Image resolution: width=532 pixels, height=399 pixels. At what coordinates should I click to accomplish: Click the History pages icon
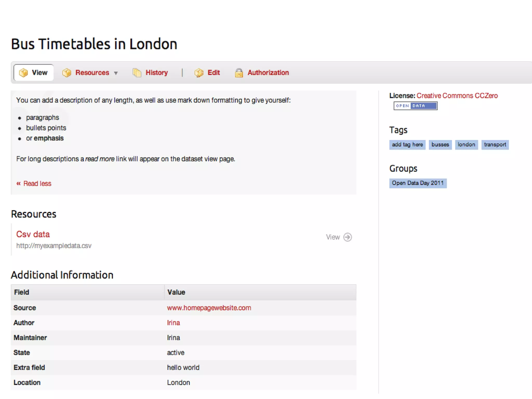click(x=137, y=73)
